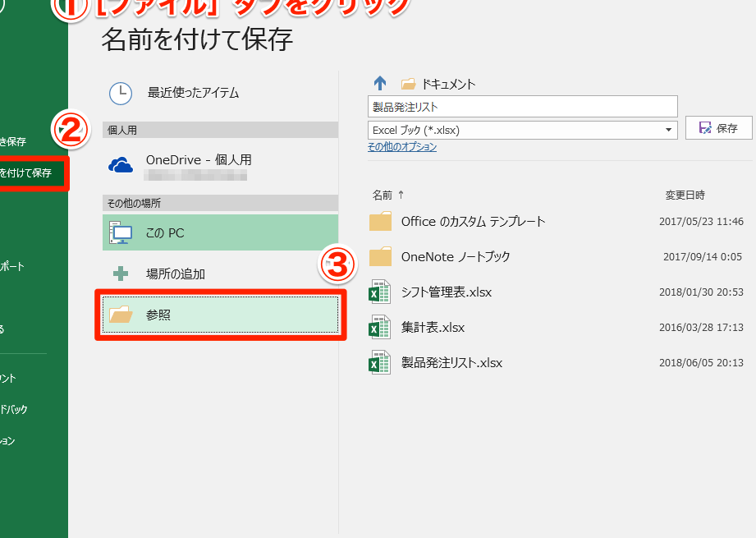Select file name 集計表.xlsx

point(433,327)
